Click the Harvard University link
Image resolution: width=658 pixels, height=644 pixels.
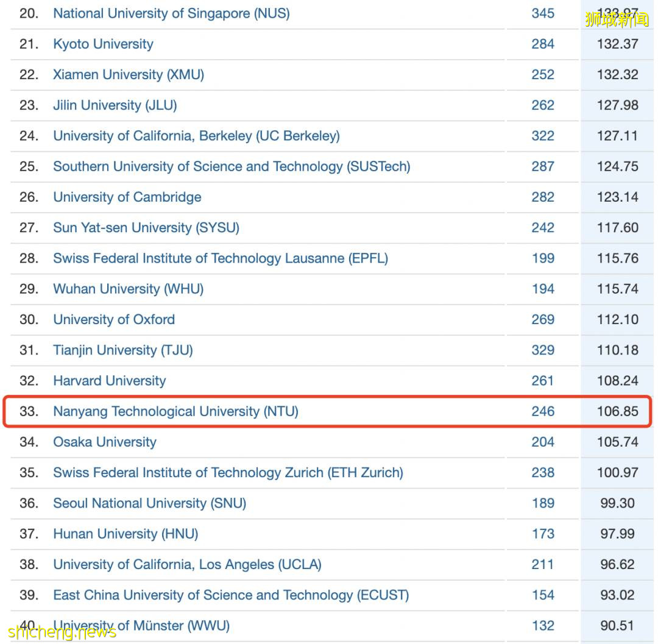pyautogui.click(x=109, y=380)
